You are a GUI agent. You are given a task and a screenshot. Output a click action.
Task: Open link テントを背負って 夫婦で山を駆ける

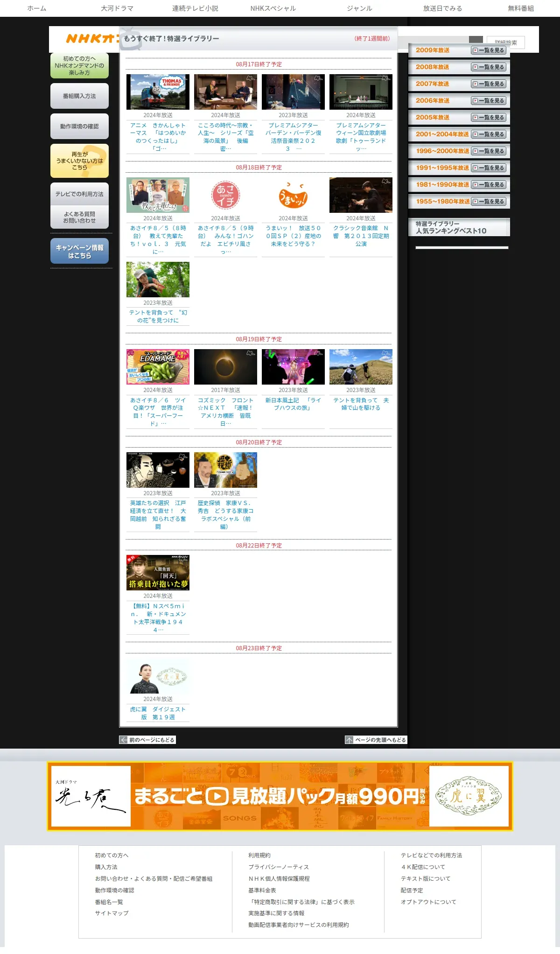361,404
